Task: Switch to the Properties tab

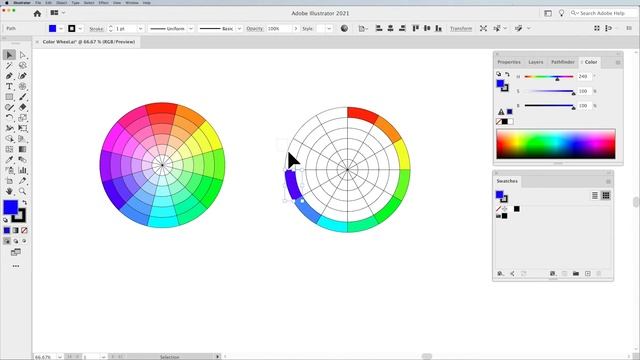Action: coord(509,62)
